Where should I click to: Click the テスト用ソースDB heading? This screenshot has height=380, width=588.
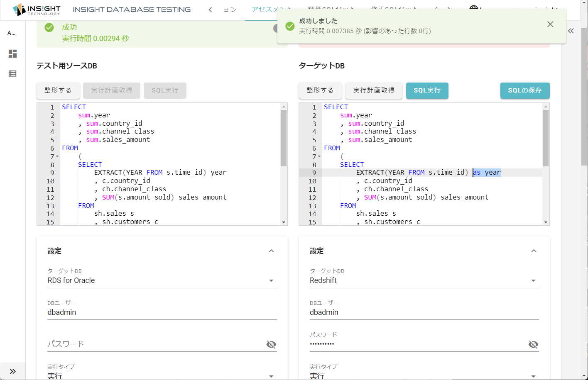[x=67, y=66]
